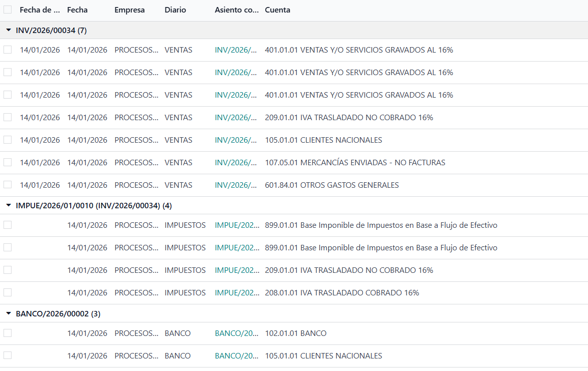Click the 601.84.01 OTROS GASTOS GENERALES account cell
This screenshot has width=588, height=371.
[x=332, y=185]
